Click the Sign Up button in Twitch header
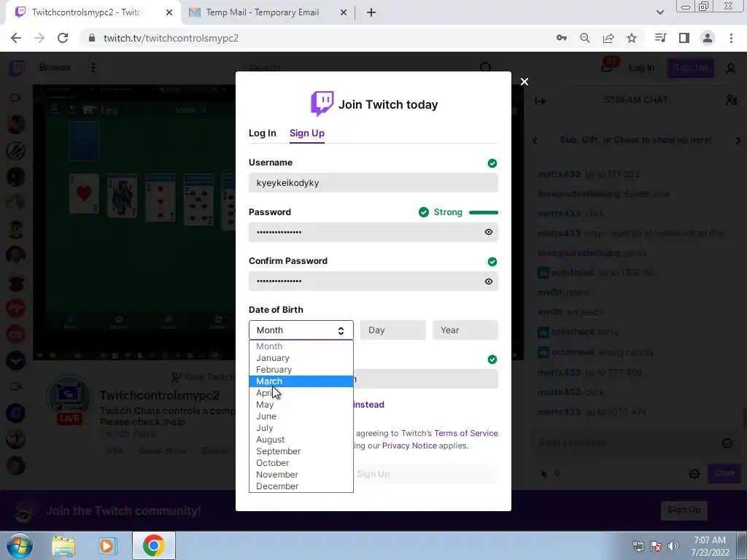 coord(691,68)
